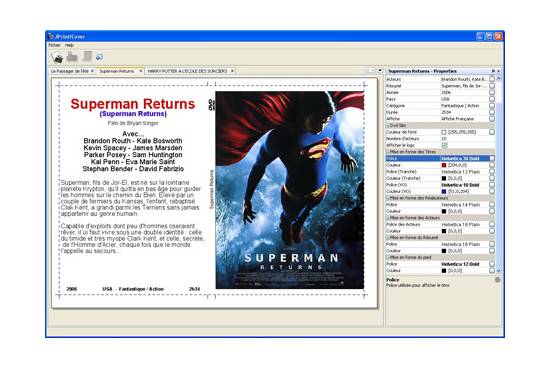Click the red title Couleur swatch
This screenshot has width=550, height=368.
point(444,165)
